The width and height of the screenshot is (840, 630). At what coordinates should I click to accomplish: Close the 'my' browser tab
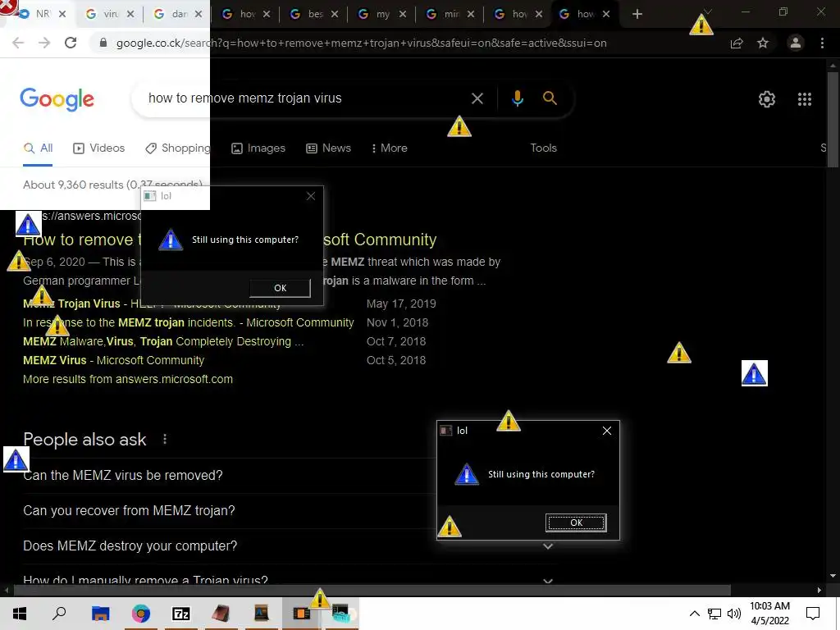point(403,14)
